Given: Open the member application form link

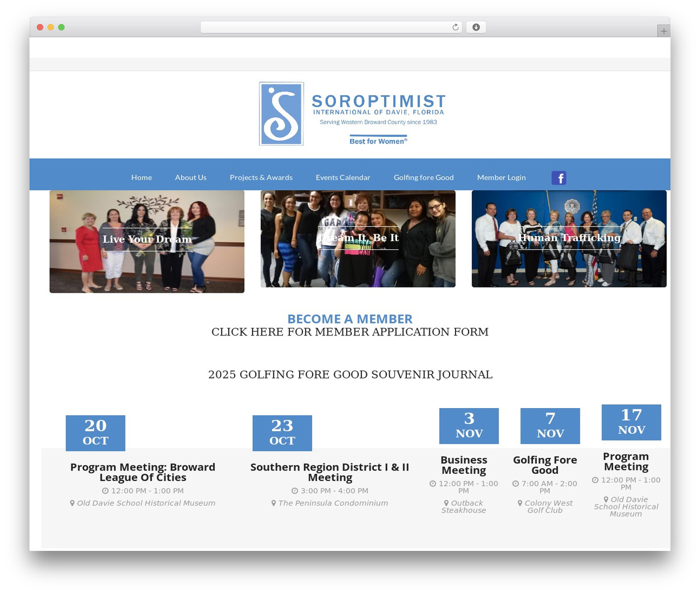Looking at the screenshot, I should [x=350, y=332].
